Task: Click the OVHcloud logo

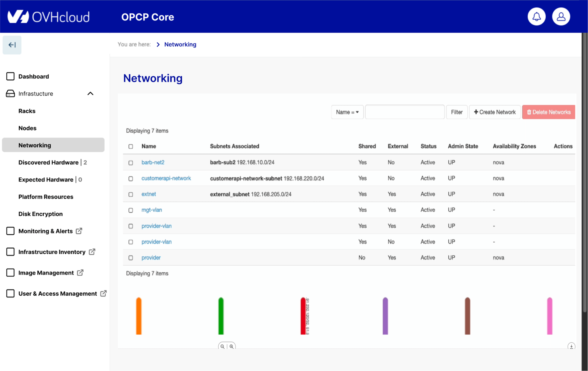Action: click(x=48, y=17)
